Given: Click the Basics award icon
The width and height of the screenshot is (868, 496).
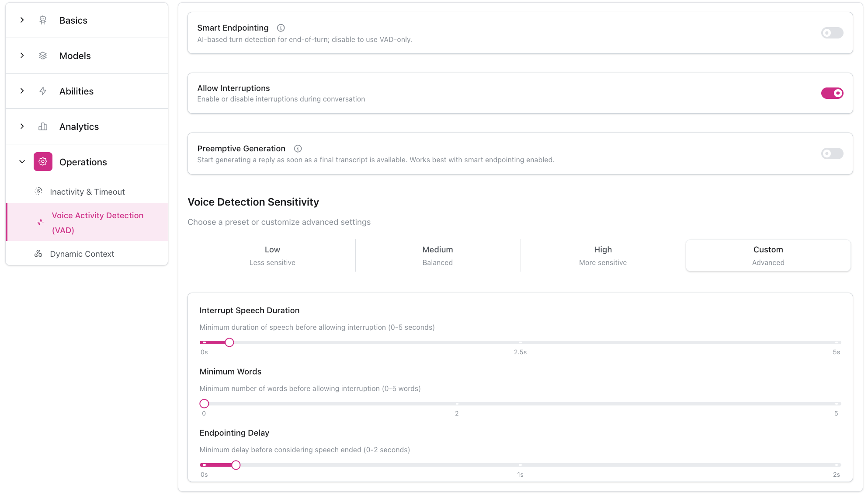Looking at the screenshot, I should tap(42, 20).
